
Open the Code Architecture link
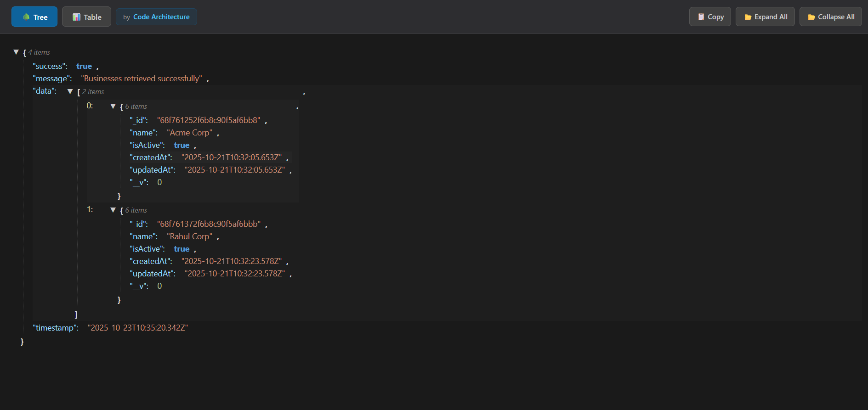coord(161,17)
